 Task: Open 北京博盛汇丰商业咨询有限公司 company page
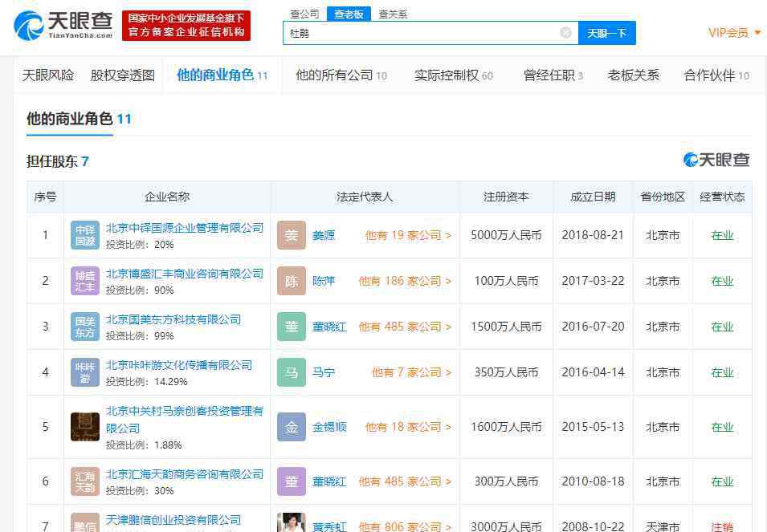click(185, 274)
